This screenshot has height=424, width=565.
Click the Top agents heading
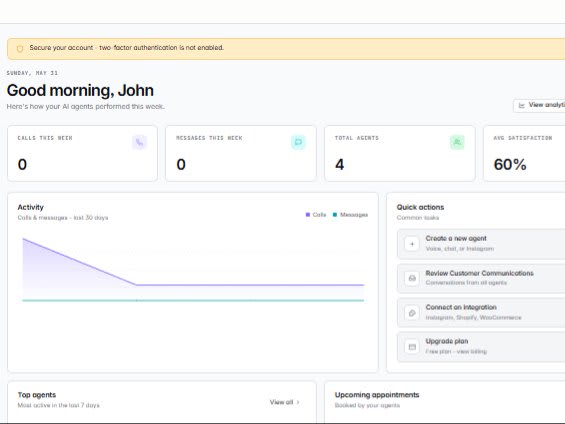37,395
